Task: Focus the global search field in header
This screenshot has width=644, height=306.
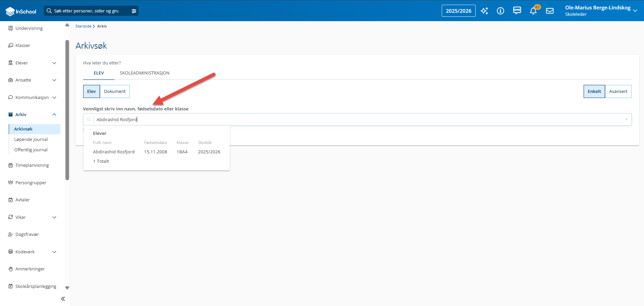Action: tap(91, 11)
